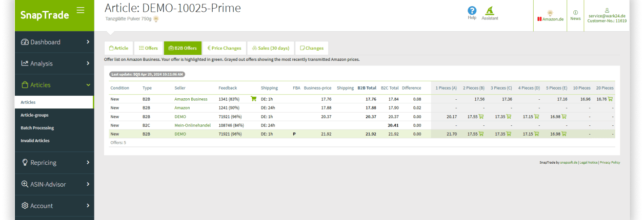This screenshot has width=644, height=220.
Task: Click the 'Feedback' column header
Action: 228,88
